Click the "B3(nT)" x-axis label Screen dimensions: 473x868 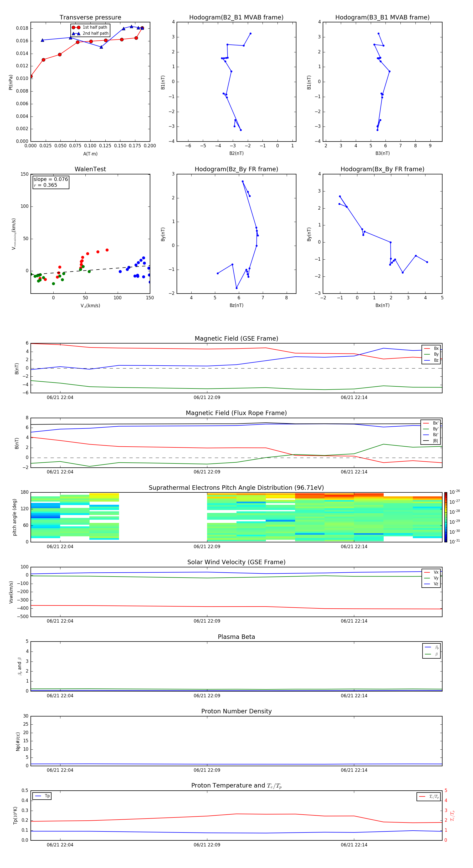(x=382, y=153)
